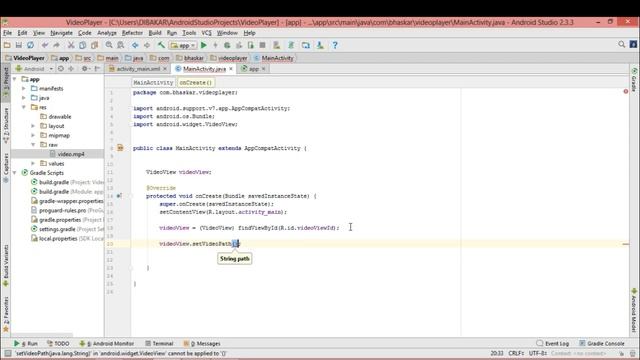This screenshot has width=640, height=360.
Task: Open the Analyze menu
Action: 107,33
